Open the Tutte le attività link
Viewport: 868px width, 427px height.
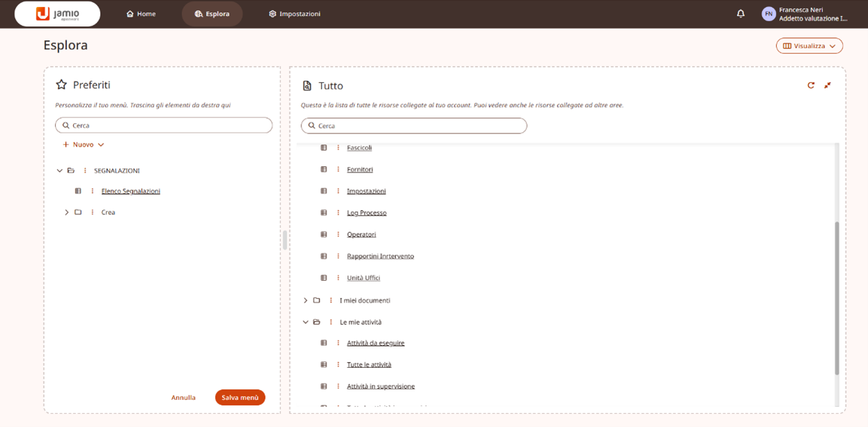[369, 364]
